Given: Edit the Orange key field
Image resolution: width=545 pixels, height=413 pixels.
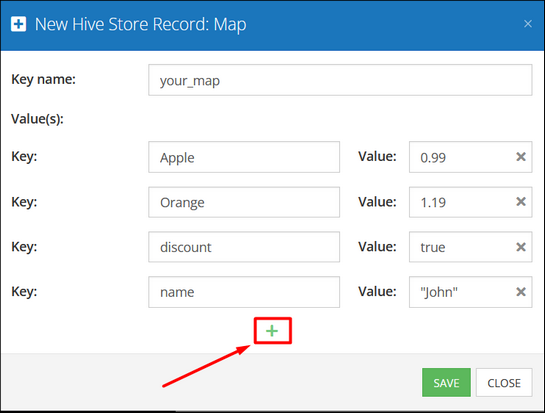Looking at the screenshot, I should click(x=244, y=202).
